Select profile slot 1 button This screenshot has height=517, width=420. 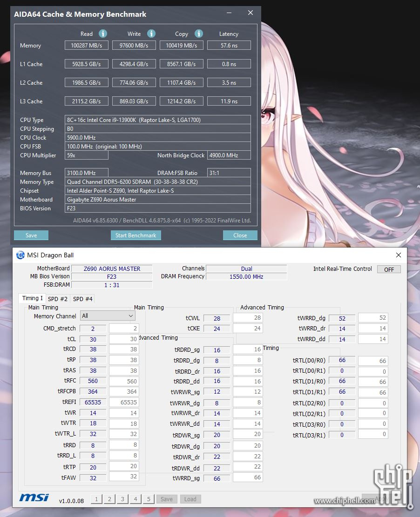(x=96, y=499)
